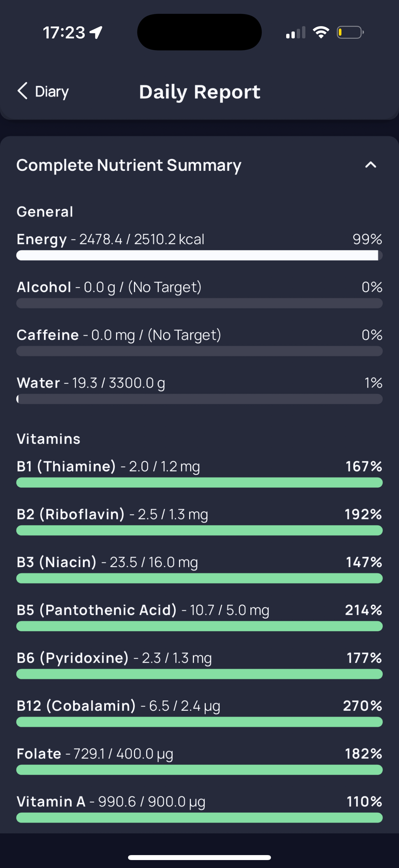The height and width of the screenshot is (868, 399).
Task: Tap the B3 (Niacin) green progress bar
Action: [x=199, y=579]
